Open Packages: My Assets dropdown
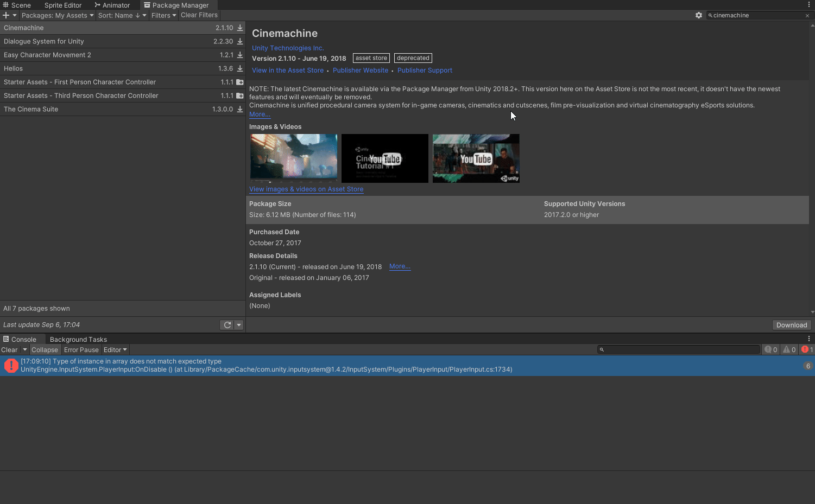Viewport: 815px width, 504px height. (x=58, y=15)
